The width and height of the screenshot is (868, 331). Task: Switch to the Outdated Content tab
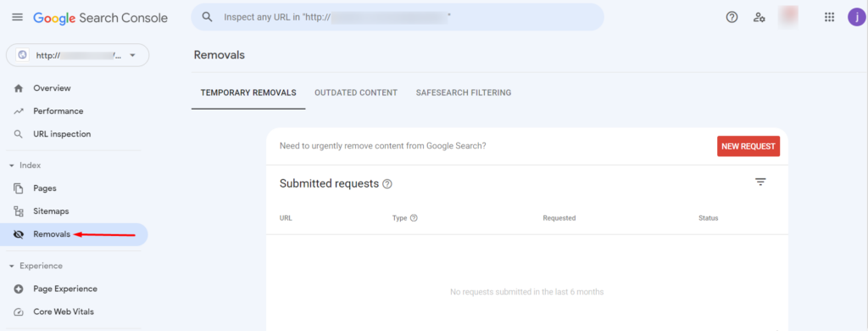(356, 93)
